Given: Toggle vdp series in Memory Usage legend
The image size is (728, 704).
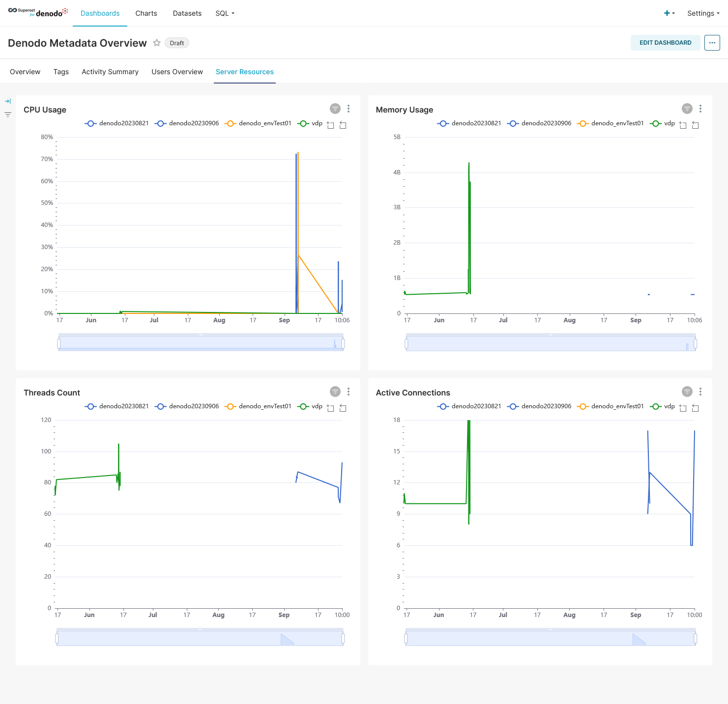Looking at the screenshot, I should pyautogui.click(x=663, y=123).
